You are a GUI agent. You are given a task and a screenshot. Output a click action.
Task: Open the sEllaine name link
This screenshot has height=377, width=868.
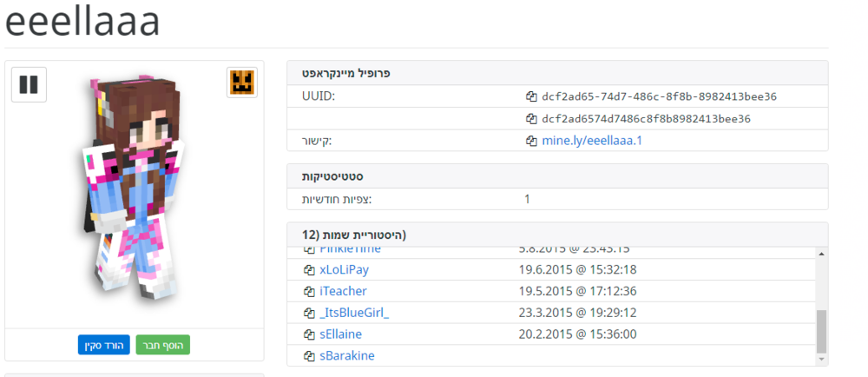pos(341,334)
